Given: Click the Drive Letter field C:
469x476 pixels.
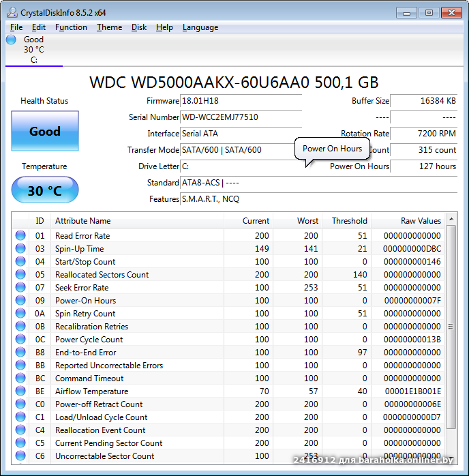Looking at the screenshot, I should click(241, 166).
